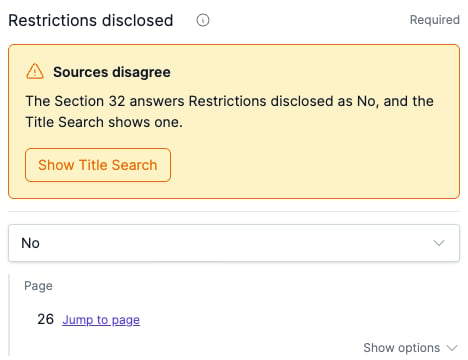Open the Restrictions disclosed dropdown showing No
Image resolution: width=468 pixels, height=360 pixels.
[234, 243]
